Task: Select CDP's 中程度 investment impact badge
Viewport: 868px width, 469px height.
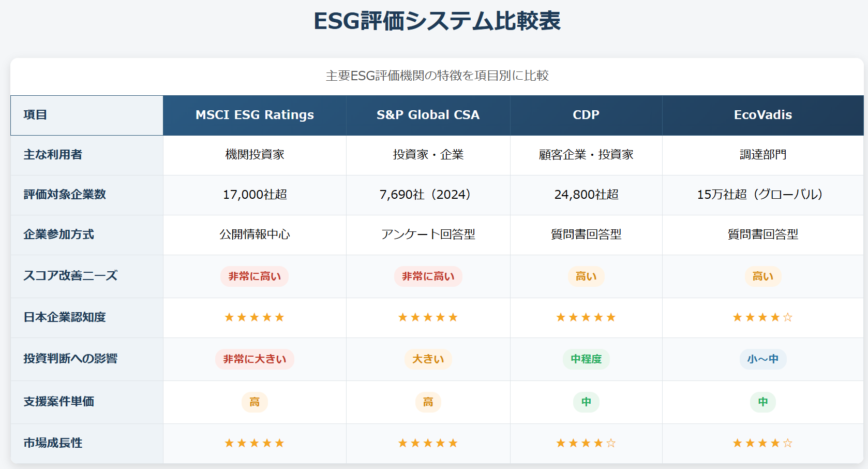Action: [586, 359]
